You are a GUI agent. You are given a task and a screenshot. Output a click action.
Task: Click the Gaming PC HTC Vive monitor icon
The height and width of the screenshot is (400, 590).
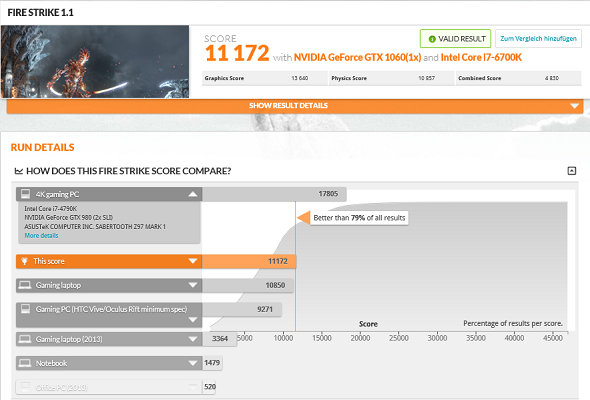click(x=25, y=309)
